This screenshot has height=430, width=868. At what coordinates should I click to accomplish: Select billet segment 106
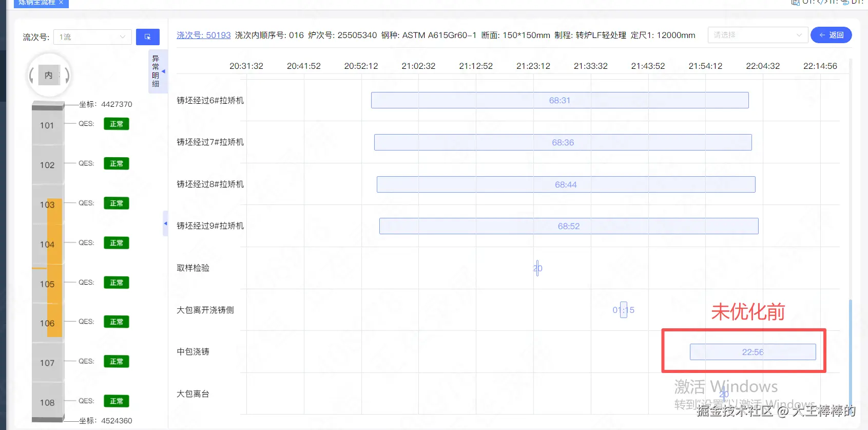click(x=47, y=323)
